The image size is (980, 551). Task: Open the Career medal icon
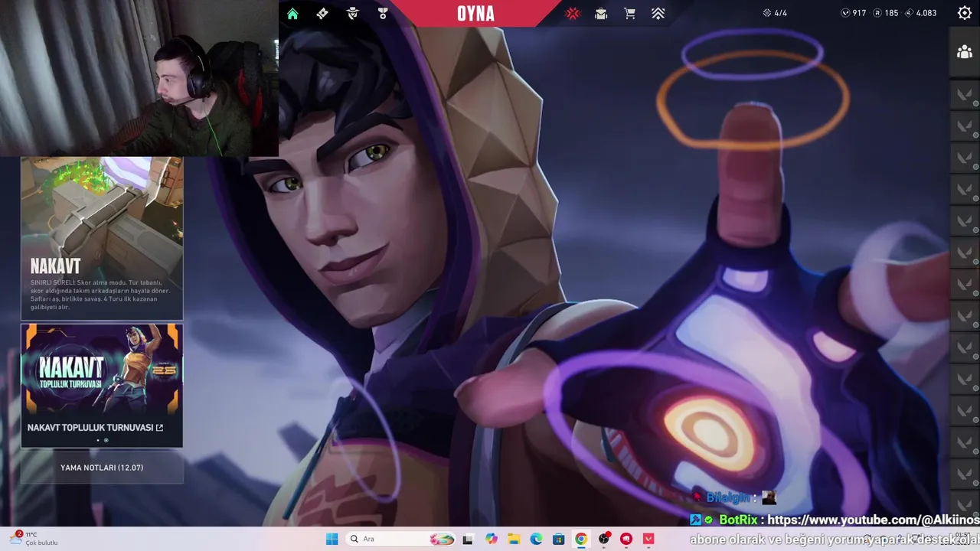[383, 13]
